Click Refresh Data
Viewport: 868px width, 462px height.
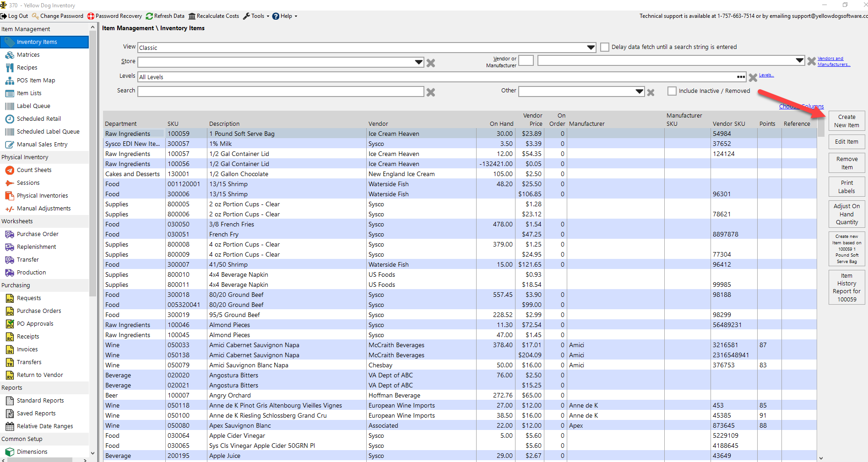click(x=165, y=16)
